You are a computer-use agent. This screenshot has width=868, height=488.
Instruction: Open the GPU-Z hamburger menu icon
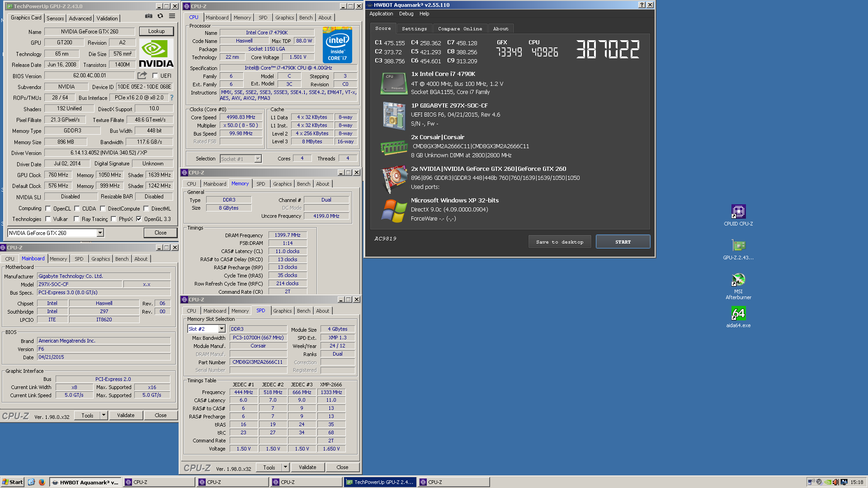click(x=172, y=16)
